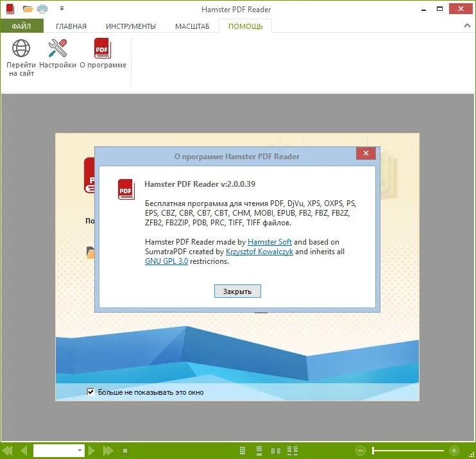Uncheck Больше не показывать это окно checkbox
Viewport: 476px width, 459px height.
90,392
